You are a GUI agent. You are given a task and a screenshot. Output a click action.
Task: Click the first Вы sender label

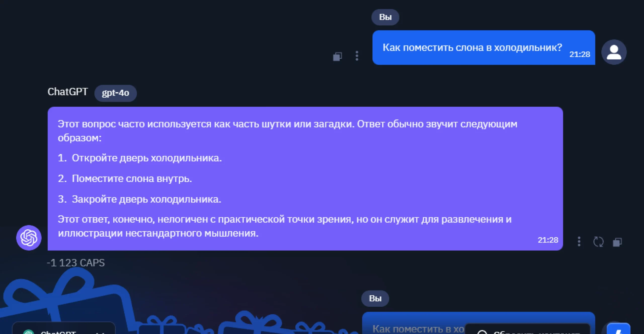click(x=385, y=17)
